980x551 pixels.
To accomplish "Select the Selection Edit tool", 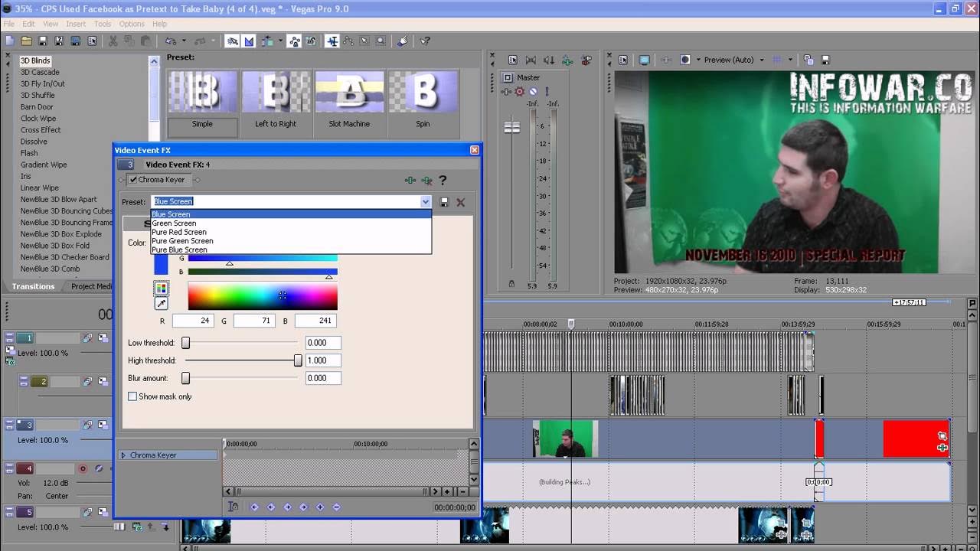I will [x=364, y=41].
